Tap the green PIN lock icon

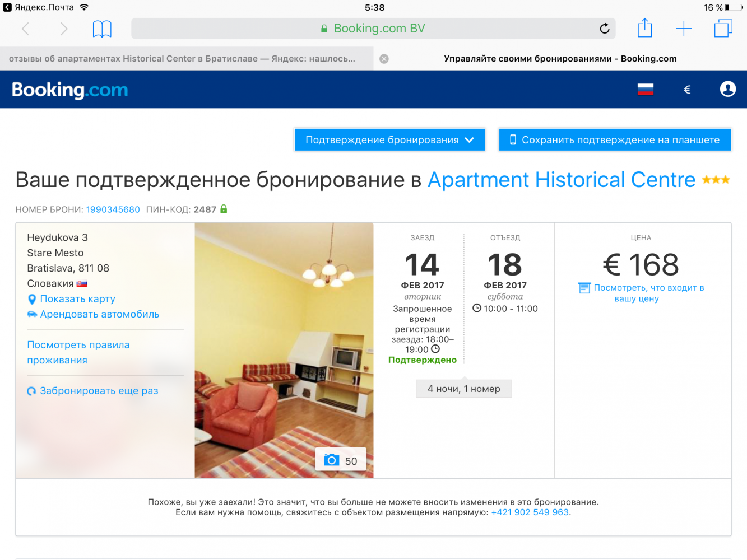coord(224,209)
